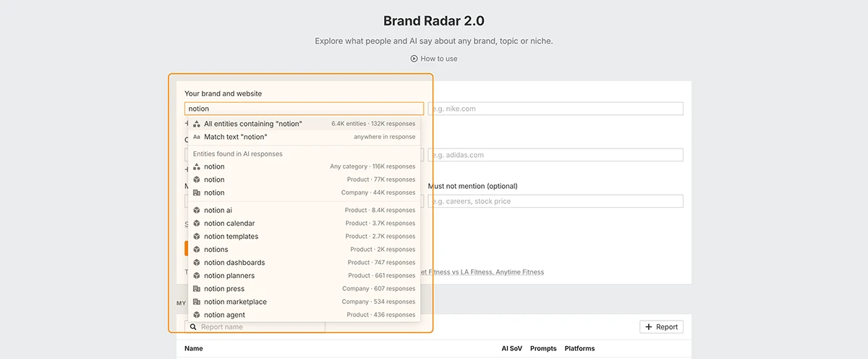Select notion Product entity with 77K responses
This screenshot has width=868, height=359.
coord(304,179)
